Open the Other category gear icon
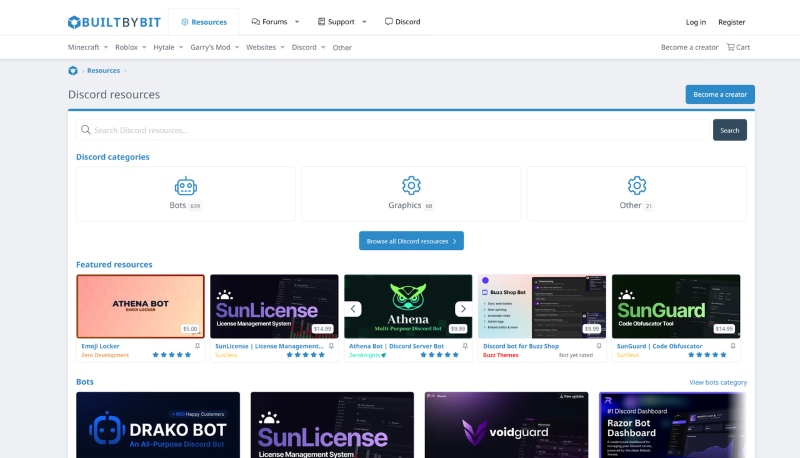The width and height of the screenshot is (800, 458). (637, 186)
